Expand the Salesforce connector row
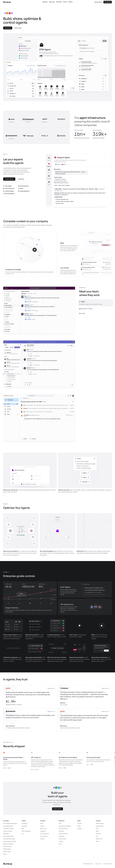Viewport: 115px width, 868px height. (x=93, y=79)
